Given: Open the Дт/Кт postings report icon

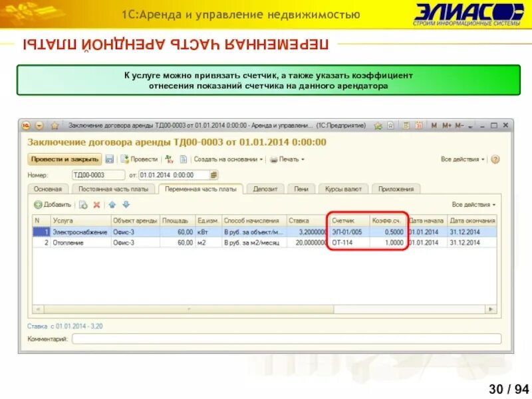Looking at the screenshot, I should point(169,159).
